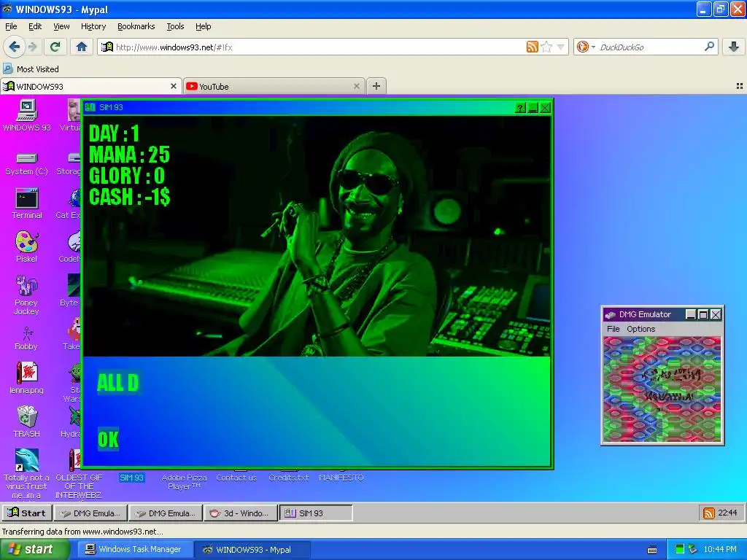This screenshot has width=747, height=560.
Task: Click the SIM 93 help question mark button
Action: [x=520, y=108]
